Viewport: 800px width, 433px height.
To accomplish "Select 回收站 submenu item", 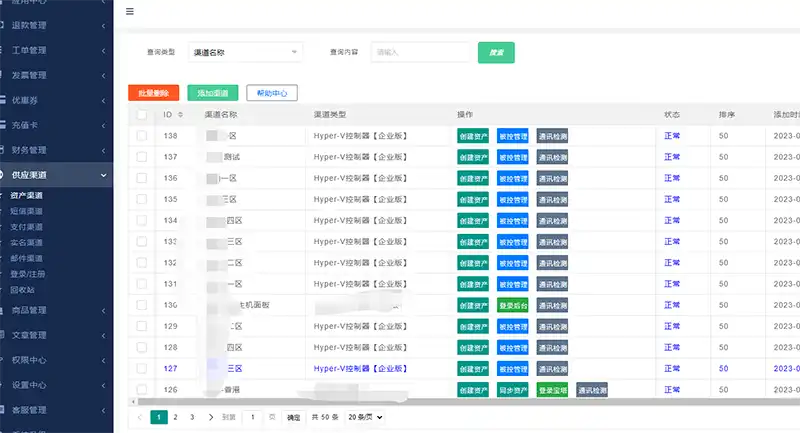I will tap(22, 290).
